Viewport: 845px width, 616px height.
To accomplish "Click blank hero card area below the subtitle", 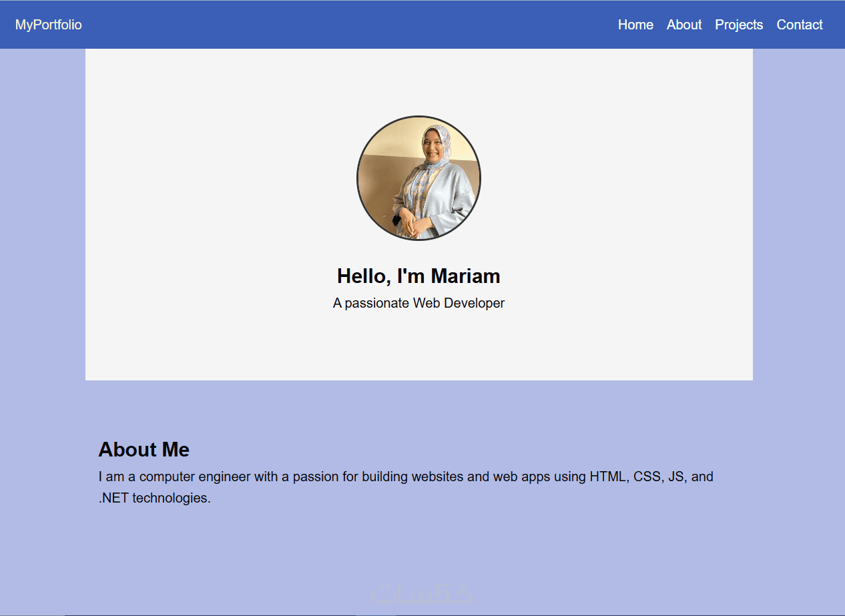I will tap(418, 347).
